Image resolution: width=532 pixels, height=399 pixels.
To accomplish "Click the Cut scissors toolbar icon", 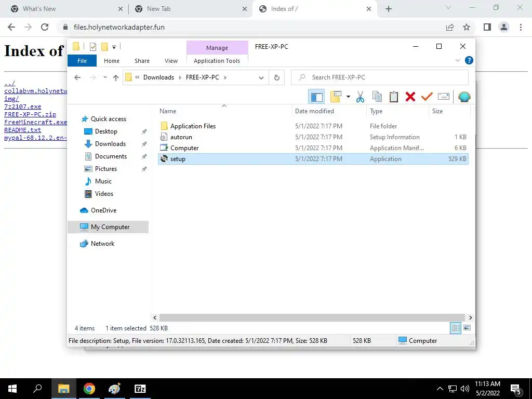I will coord(360,97).
